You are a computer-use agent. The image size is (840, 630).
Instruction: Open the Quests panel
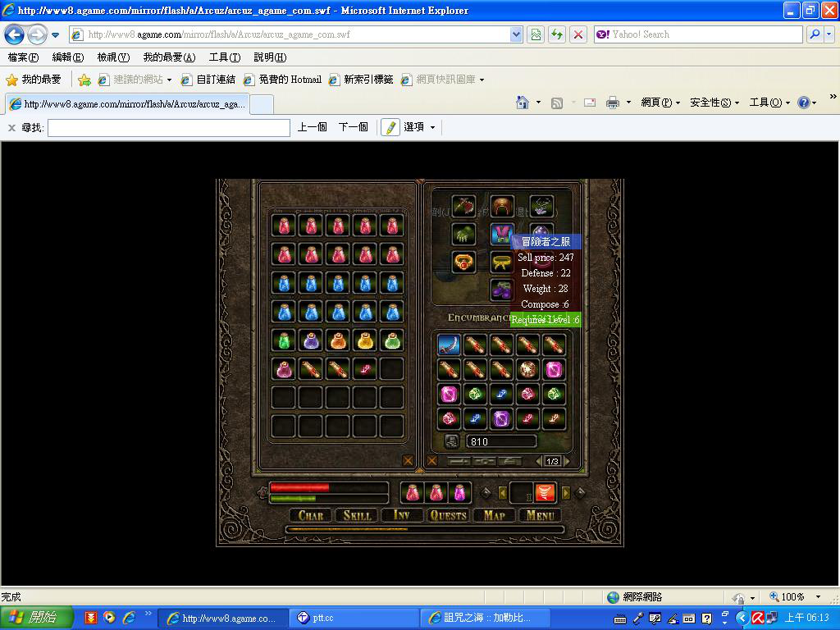(449, 515)
